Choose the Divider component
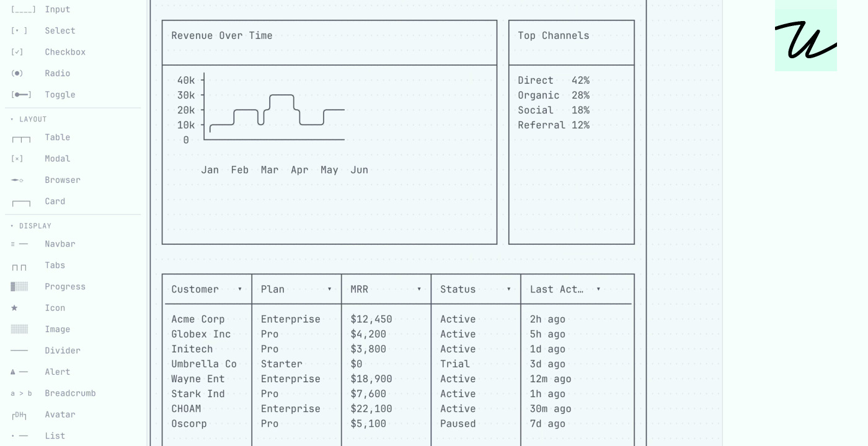The image size is (868, 446). tap(19, 351)
